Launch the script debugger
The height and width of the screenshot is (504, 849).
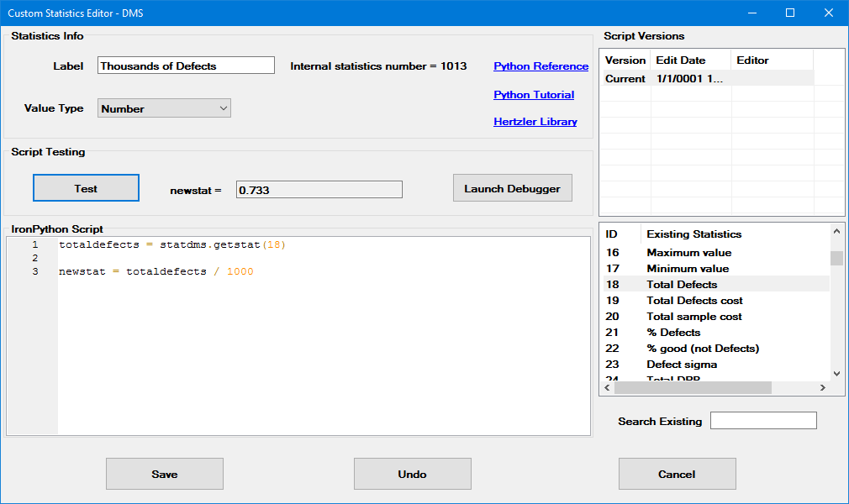pos(512,188)
